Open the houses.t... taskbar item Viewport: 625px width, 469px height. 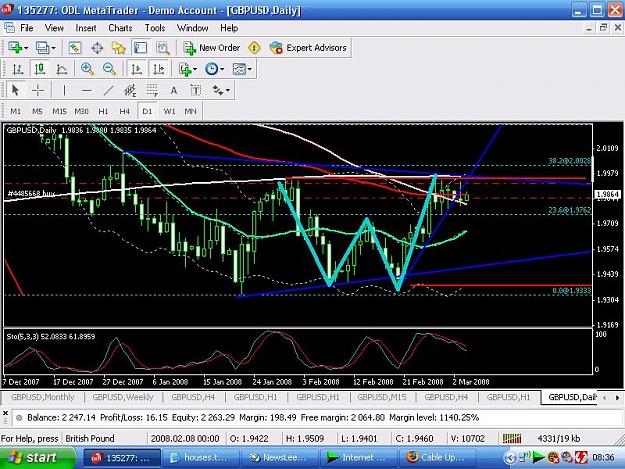tap(200, 457)
